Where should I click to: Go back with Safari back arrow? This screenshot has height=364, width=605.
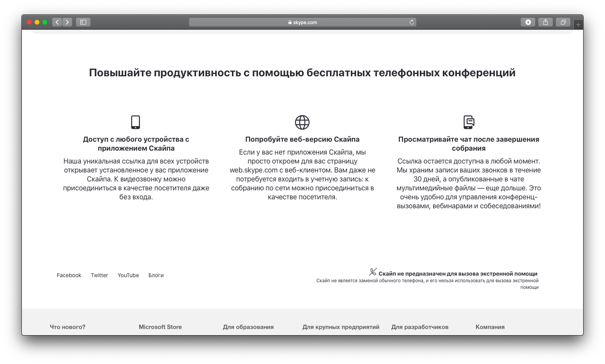click(x=57, y=22)
